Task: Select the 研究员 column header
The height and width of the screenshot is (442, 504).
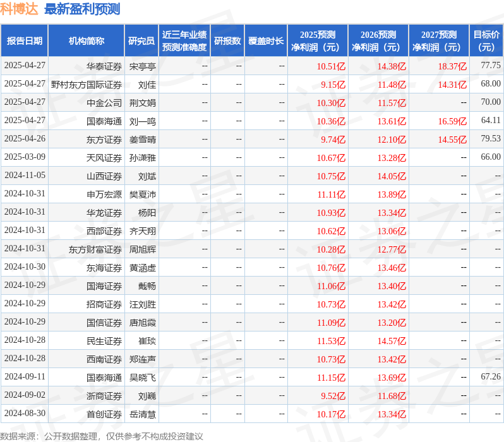Action: point(141,41)
